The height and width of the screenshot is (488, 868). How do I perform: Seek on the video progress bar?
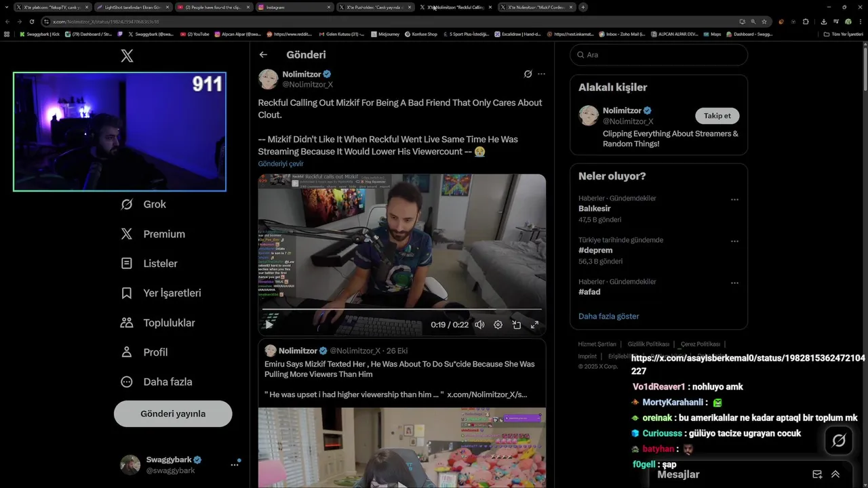coord(401,310)
